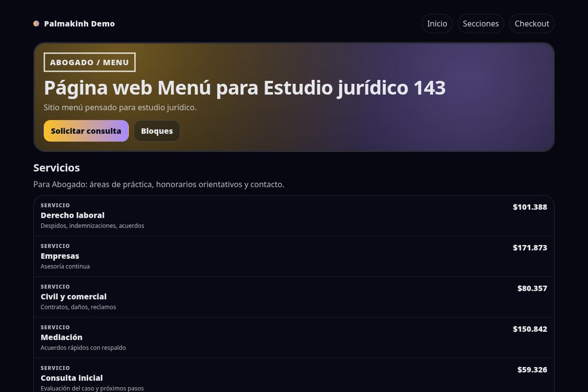Click the $80.357 price label
This screenshot has height=392, width=588.
point(532,288)
